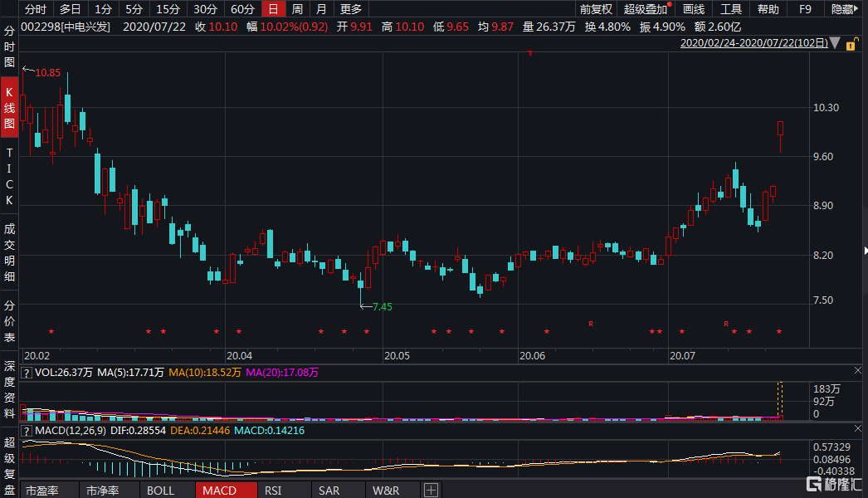Screen dimensions: 868x498
Task: Switch to the 60分 timeframe
Action: (x=242, y=9)
